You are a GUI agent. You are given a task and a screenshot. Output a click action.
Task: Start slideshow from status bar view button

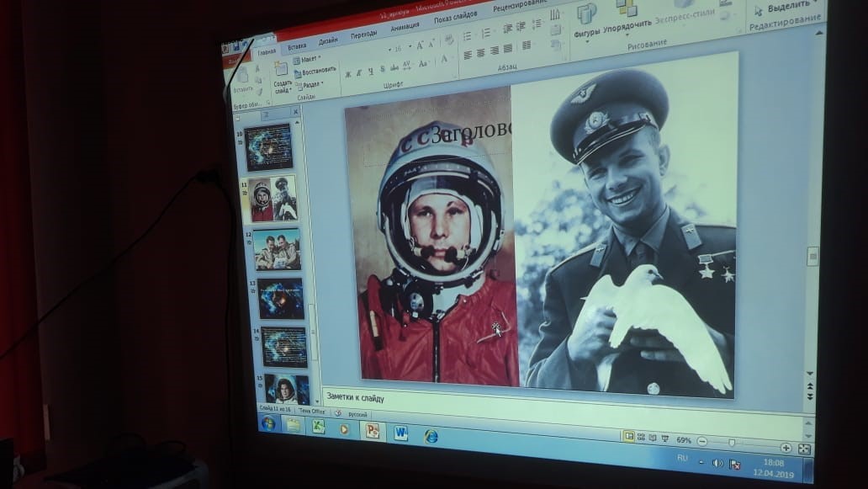point(665,439)
